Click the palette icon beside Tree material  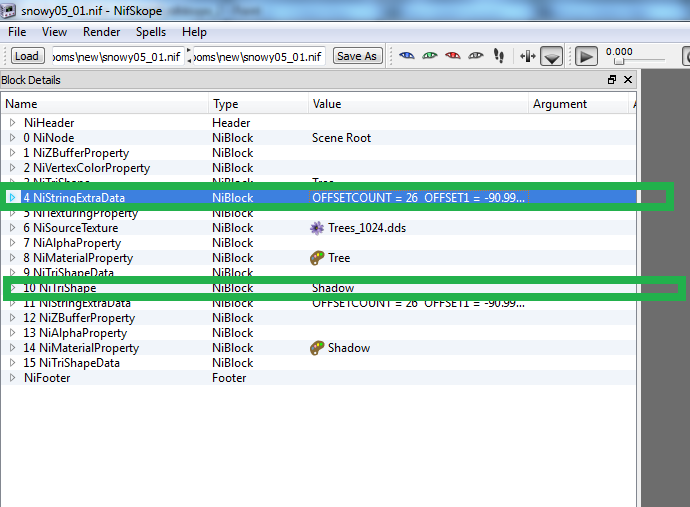coord(317,258)
